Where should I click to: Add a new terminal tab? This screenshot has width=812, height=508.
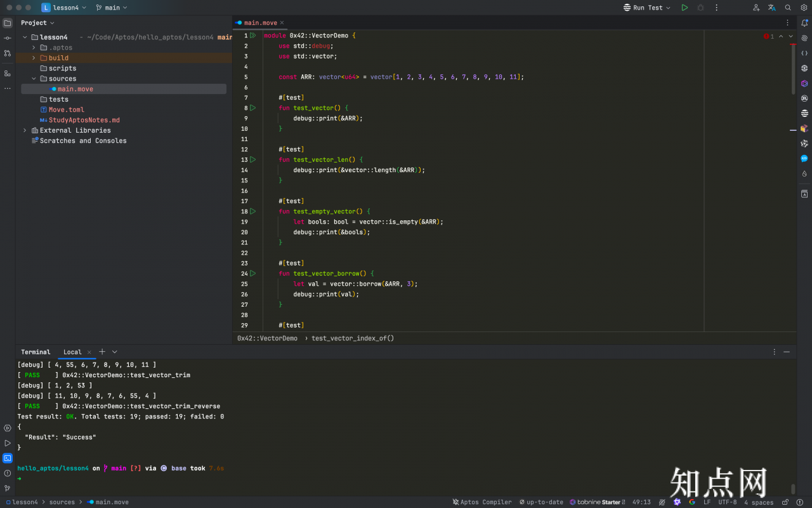[102, 352]
